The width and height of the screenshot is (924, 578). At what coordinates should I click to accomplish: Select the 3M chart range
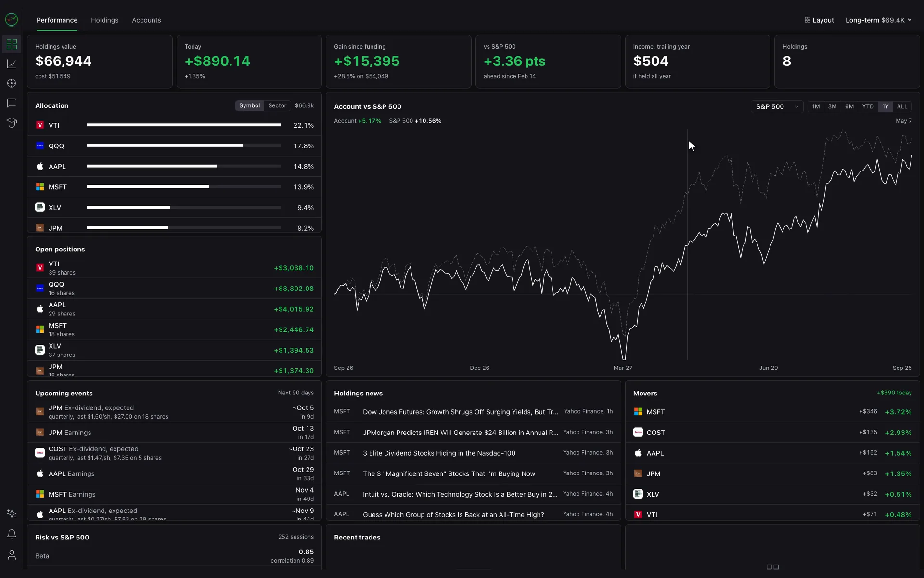tap(832, 106)
